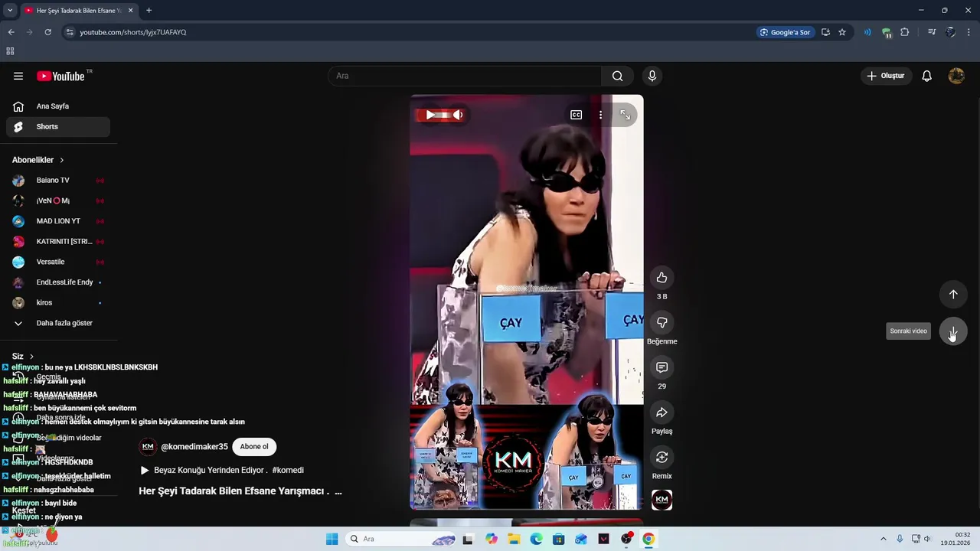Open the YouTube hamburger guide menu
Screen dimensions: 980x551
pos(18,76)
